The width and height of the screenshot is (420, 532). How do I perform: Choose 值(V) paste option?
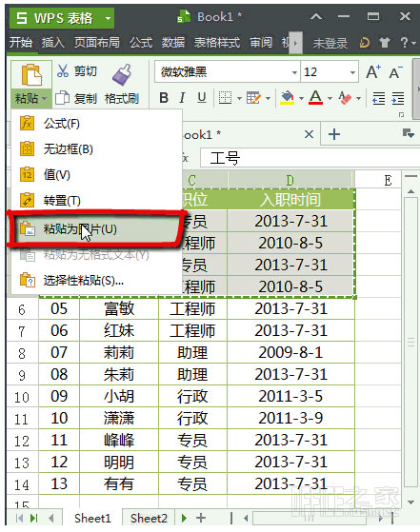[97, 175]
